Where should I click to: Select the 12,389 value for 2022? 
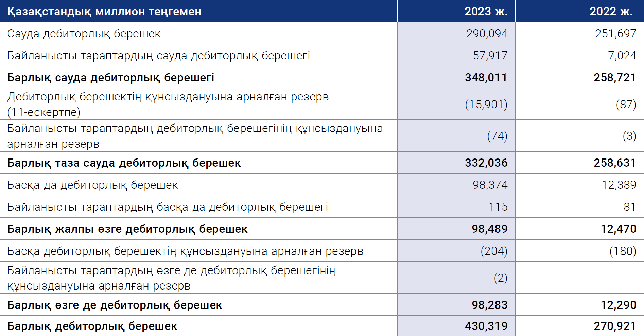(619, 185)
